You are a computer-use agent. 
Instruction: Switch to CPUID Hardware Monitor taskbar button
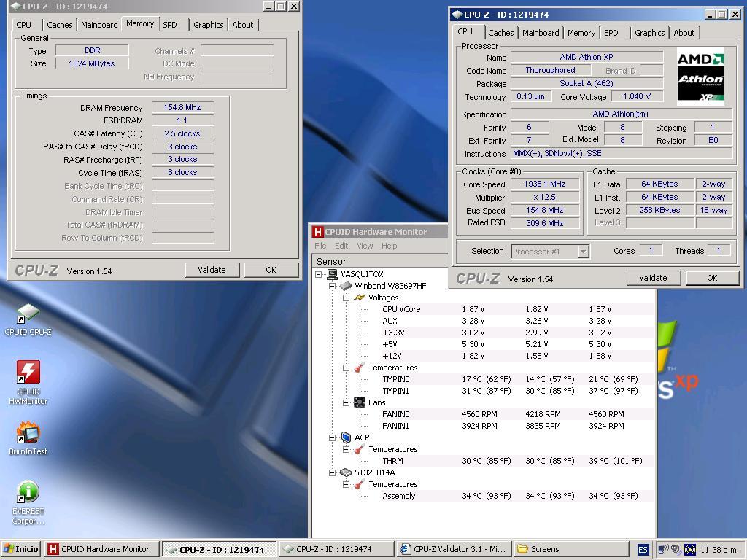(x=101, y=550)
